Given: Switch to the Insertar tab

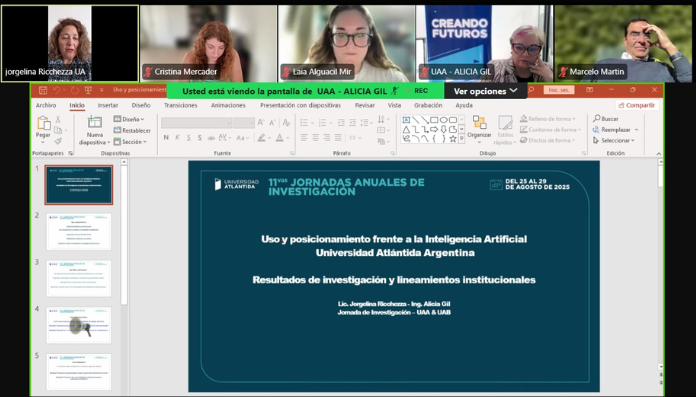Looking at the screenshot, I should (x=108, y=105).
